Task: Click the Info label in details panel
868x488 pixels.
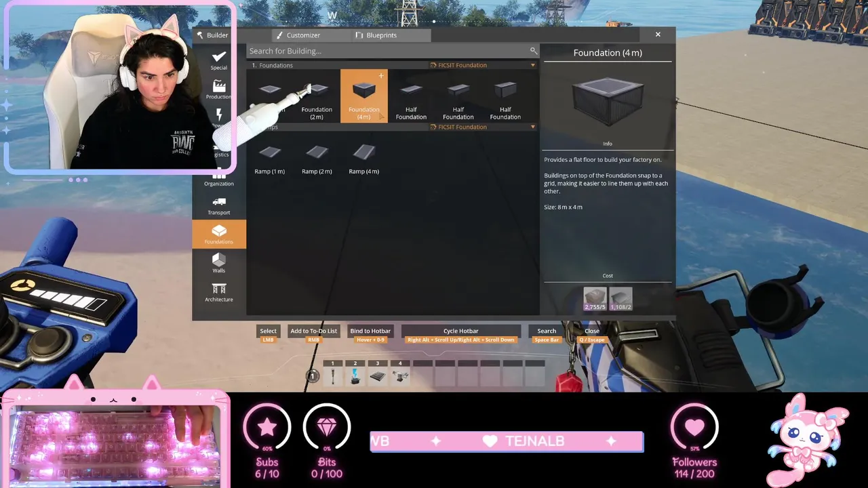Action: [608, 144]
